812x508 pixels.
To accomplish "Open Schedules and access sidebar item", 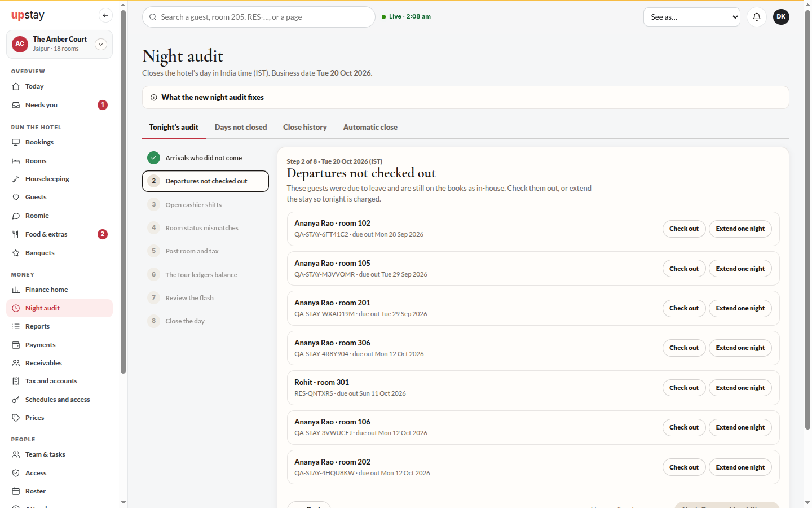I will 59,400.
